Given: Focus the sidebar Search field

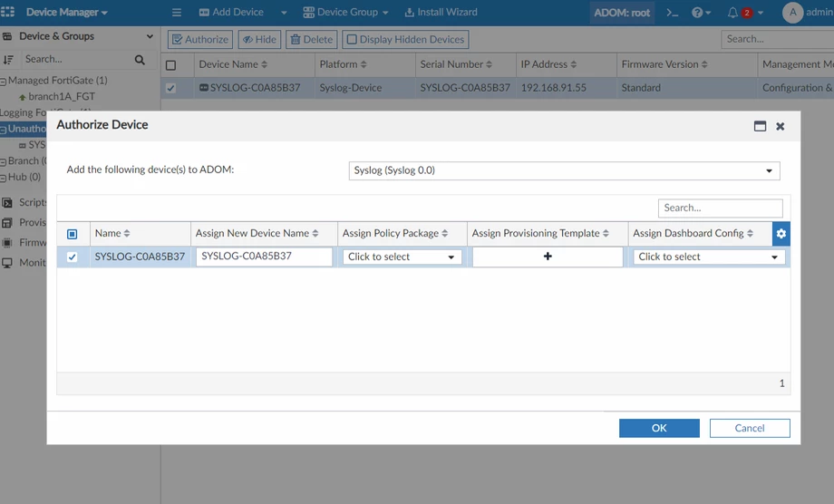Looking at the screenshot, I should [x=74, y=59].
